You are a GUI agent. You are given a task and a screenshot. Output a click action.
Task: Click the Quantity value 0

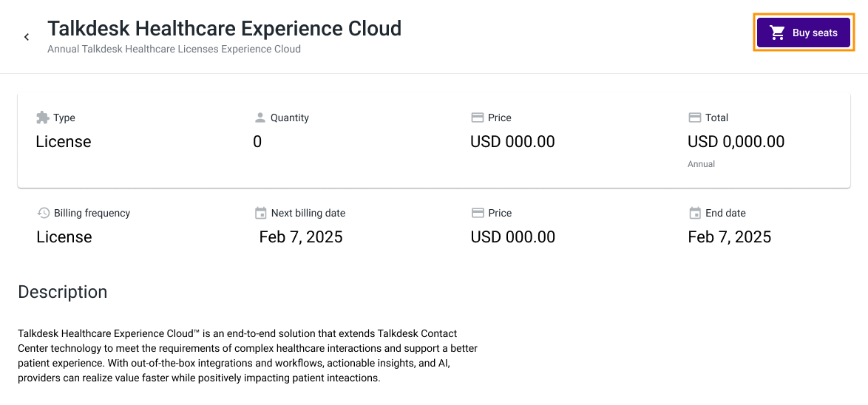click(257, 142)
